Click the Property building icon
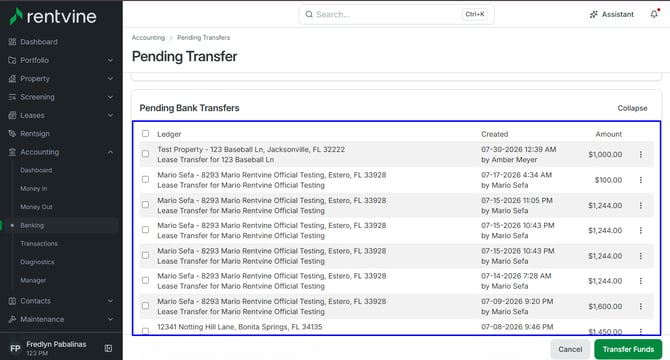 click(12, 79)
